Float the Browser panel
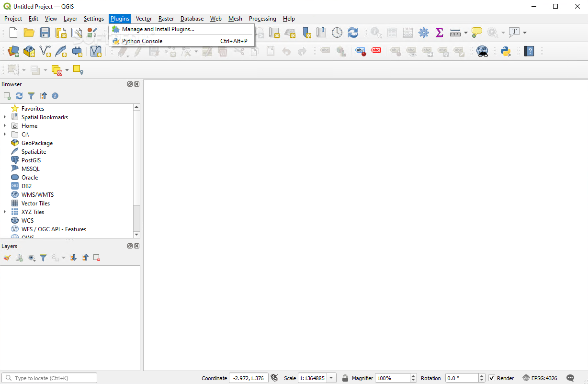The height and width of the screenshot is (384, 588). tap(130, 84)
